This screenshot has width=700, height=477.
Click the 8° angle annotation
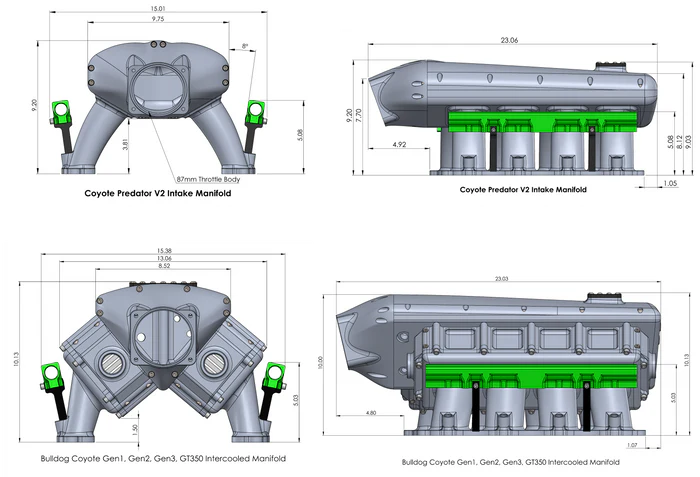pos(244,46)
